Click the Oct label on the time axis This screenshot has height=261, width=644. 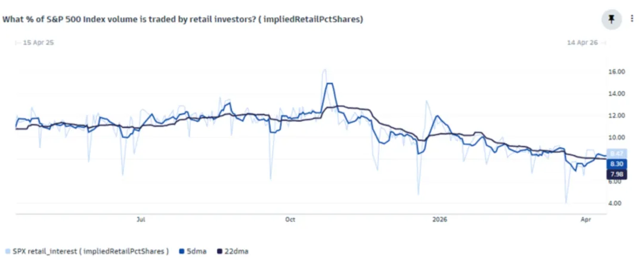pyautogui.click(x=290, y=220)
